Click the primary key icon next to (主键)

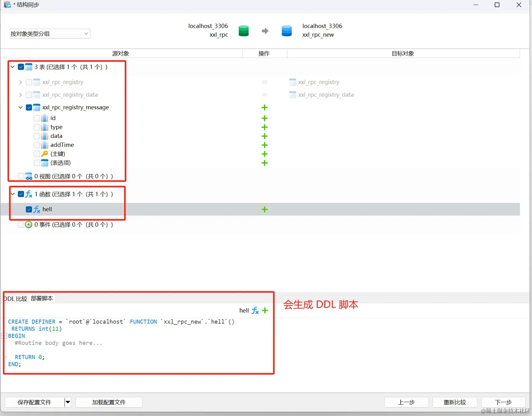[x=45, y=154]
